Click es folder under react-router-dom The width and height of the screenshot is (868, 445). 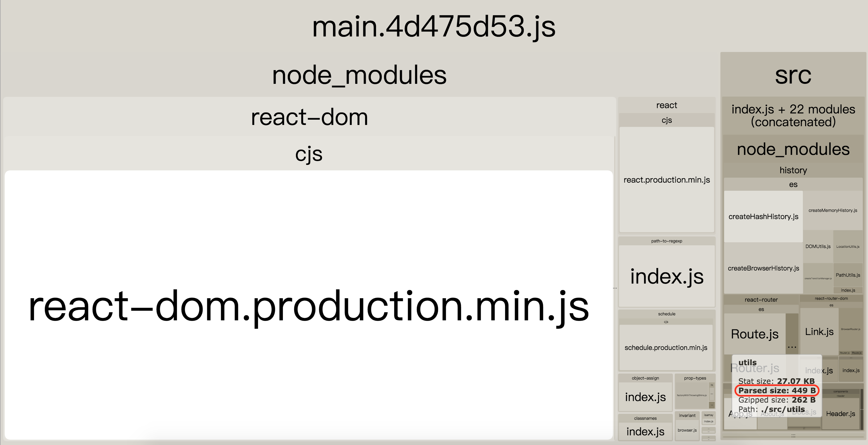[831, 305]
